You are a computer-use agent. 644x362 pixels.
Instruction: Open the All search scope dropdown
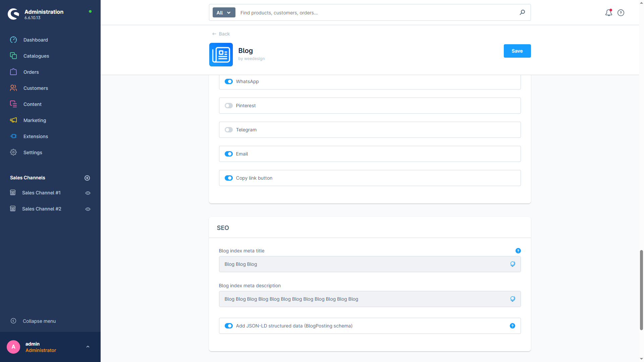click(224, 13)
